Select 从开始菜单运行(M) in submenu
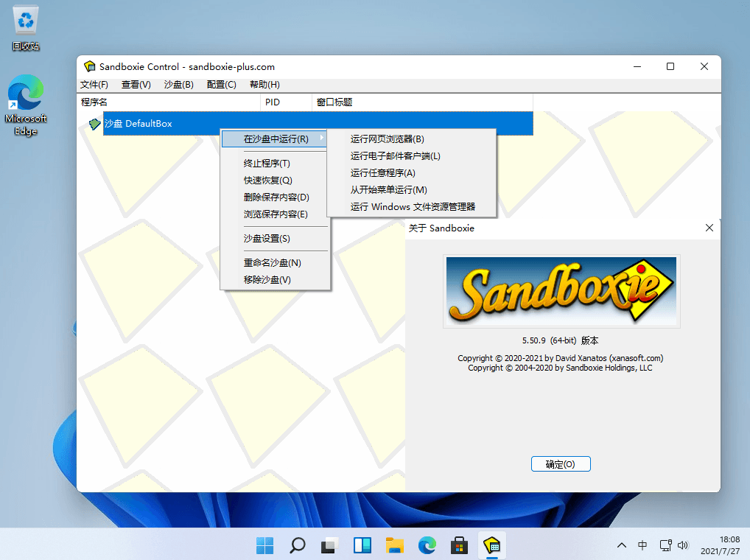Viewport: 750px width, 560px height. pos(411,190)
